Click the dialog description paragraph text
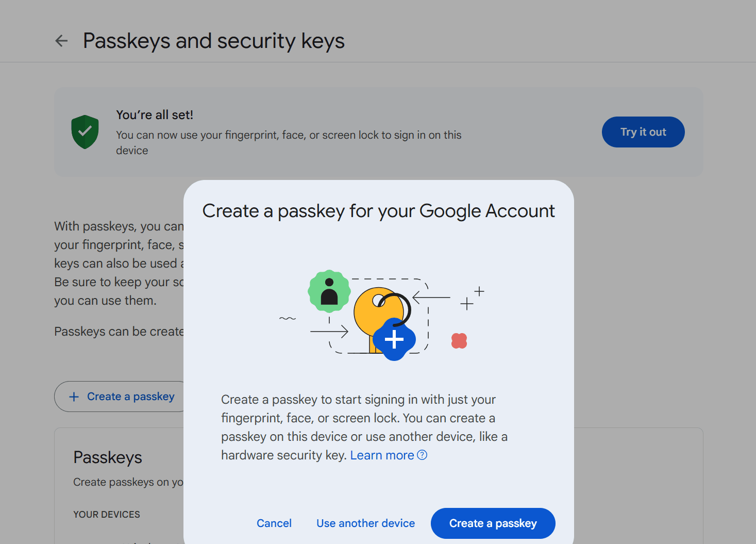756x544 pixels. pyautogui.click(x=364, y=427)
